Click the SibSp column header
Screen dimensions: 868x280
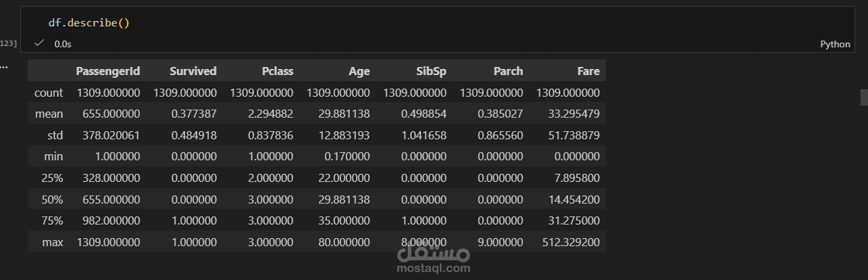(432, 70)
